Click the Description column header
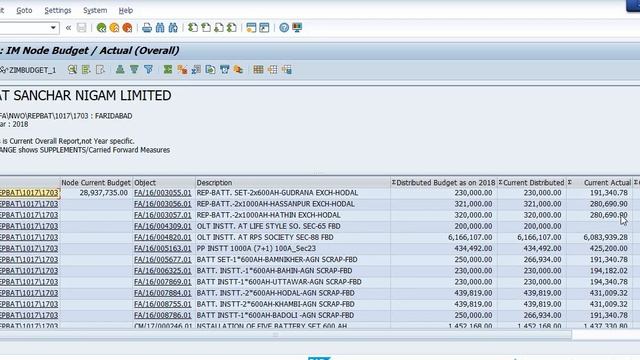Screen dimensions: 640x360 tap(293, 182)
